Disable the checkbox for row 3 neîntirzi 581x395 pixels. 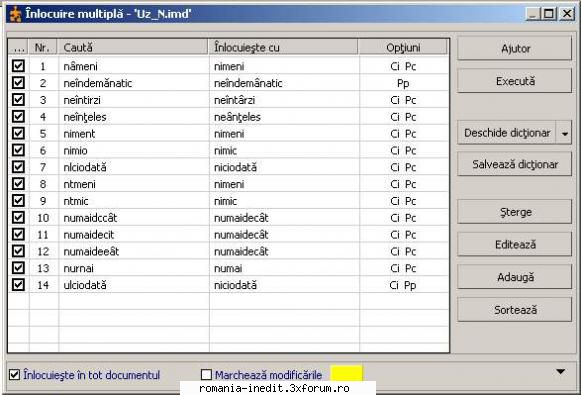[x=18, y=99]
